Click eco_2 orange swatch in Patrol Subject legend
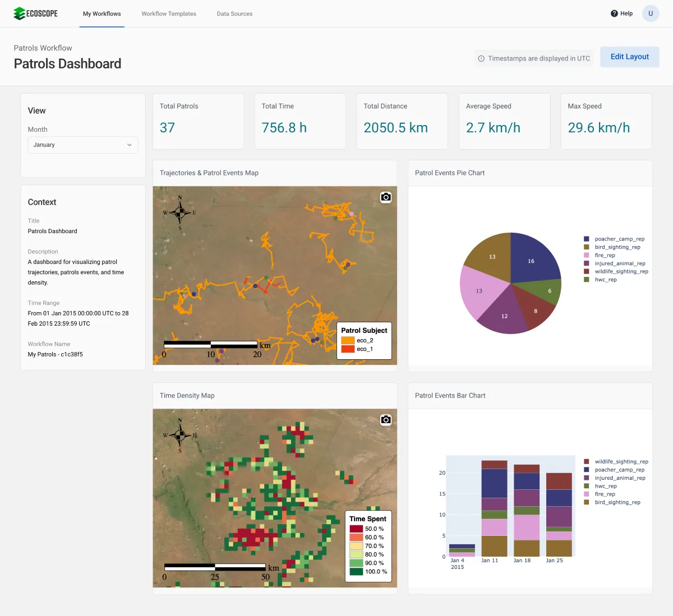Viewport: 673px width, 616px height. point(348,340)
